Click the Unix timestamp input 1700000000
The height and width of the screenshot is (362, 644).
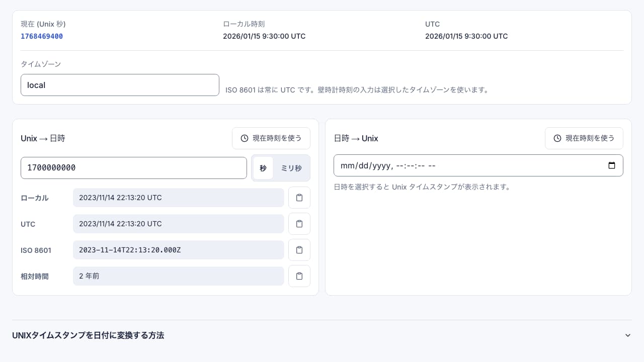(x=134, y=168)
